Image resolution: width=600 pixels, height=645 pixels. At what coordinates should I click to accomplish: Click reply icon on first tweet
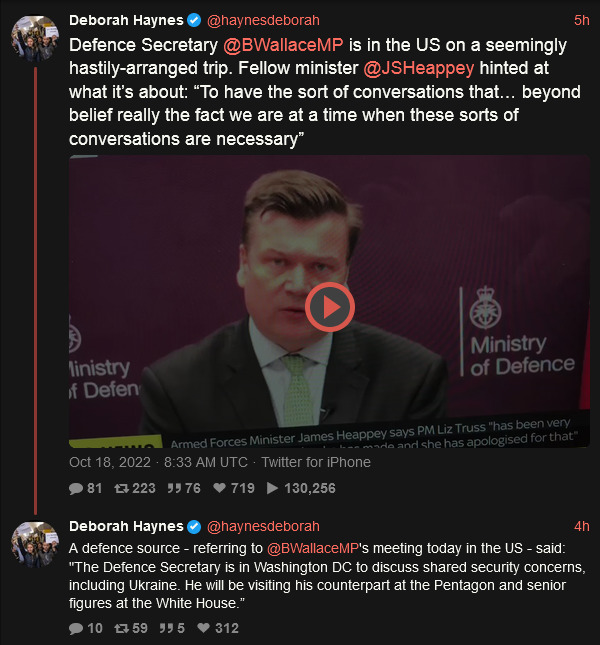(x=76, y=488)
